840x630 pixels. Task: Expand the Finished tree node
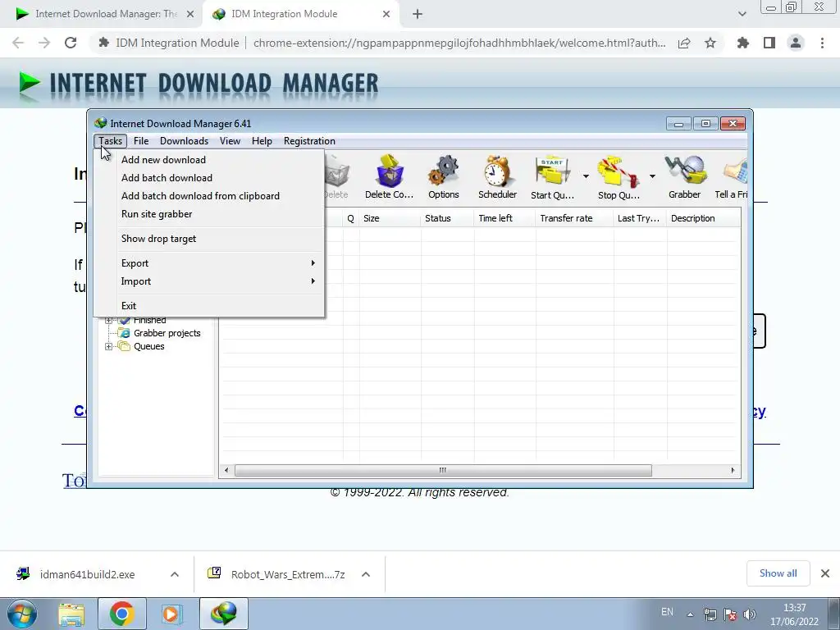(109, 321)
